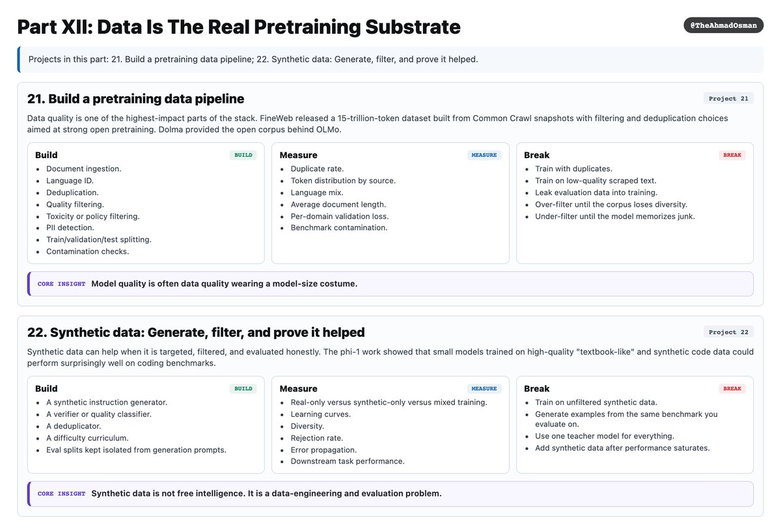Click the CORE INSIGHT label about model quality
This screenshot has height=532, width=781.
point(61,284)
